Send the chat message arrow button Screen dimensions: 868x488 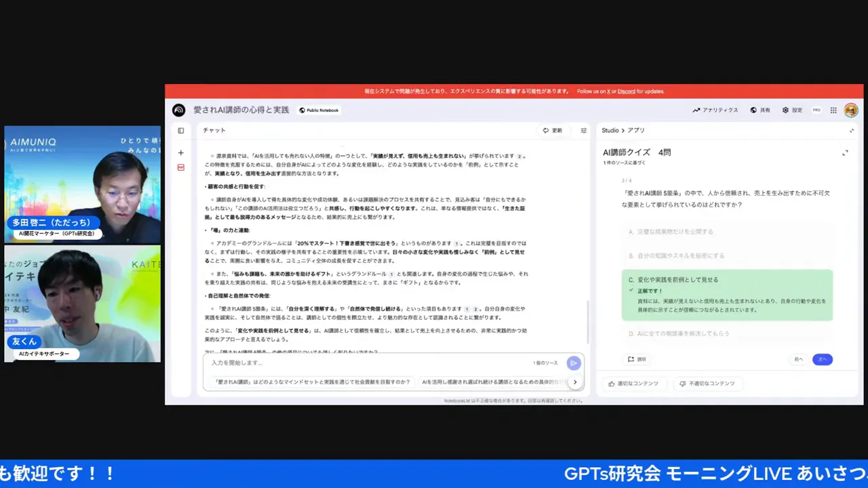click(x=574, y=363)
